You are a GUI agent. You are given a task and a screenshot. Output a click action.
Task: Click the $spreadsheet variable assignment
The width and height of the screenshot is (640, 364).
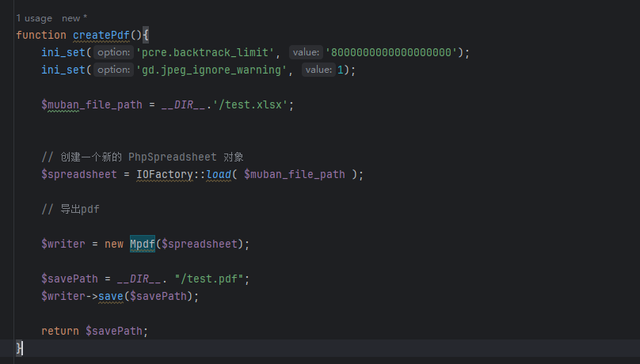coord(79,174)
